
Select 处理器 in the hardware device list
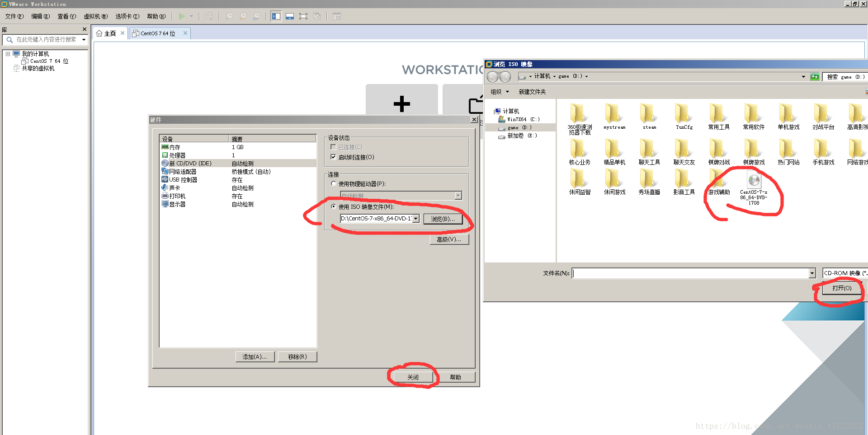pyautogui.click(x=238, y=155)
